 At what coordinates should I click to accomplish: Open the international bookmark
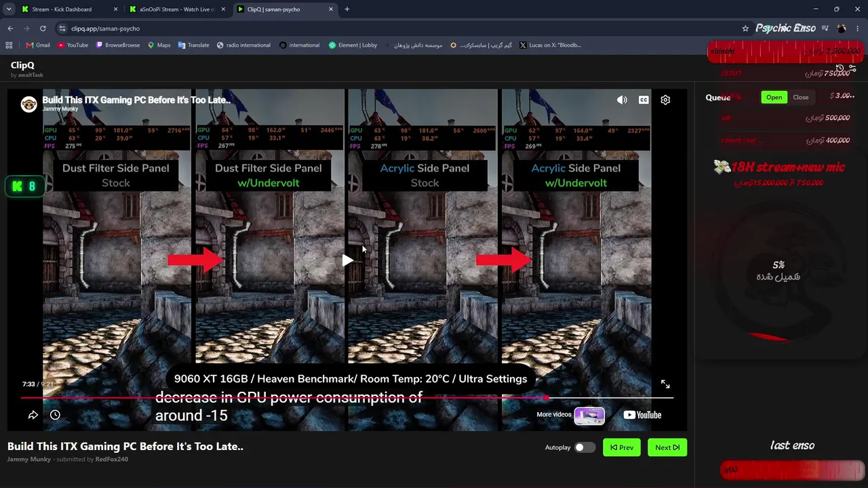(300, 45)
